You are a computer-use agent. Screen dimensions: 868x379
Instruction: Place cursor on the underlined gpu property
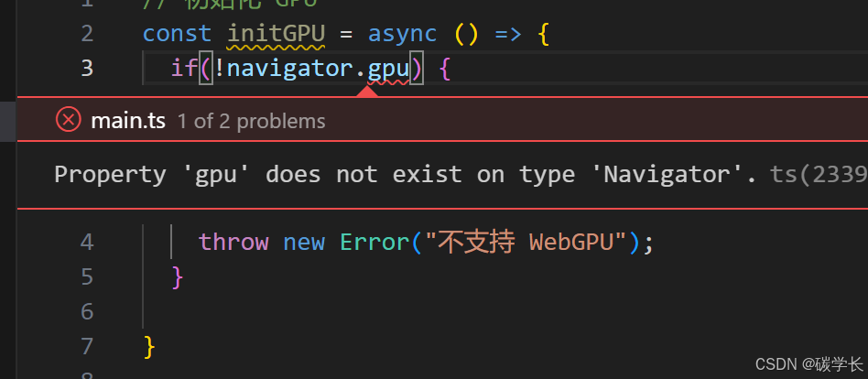pyautogui.click(x=388, y=69)
